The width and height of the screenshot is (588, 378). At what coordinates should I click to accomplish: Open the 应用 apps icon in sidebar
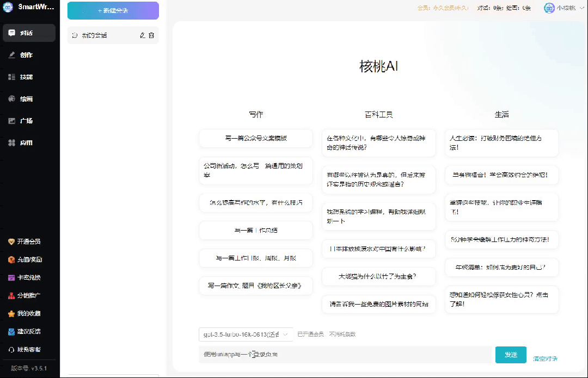click(12, 142)
